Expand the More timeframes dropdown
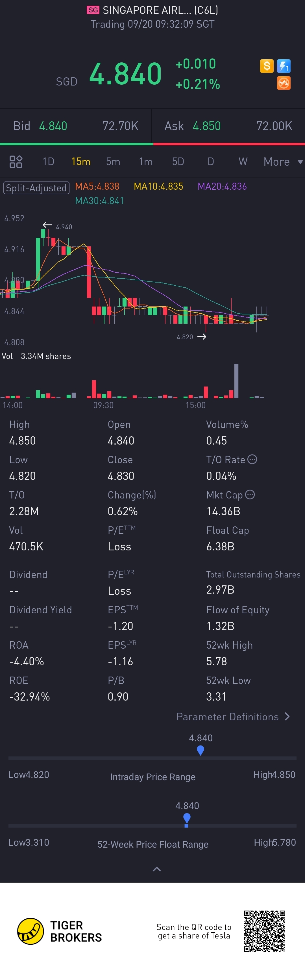This screenshot has width=305, height=980. [x=283, y=162]
